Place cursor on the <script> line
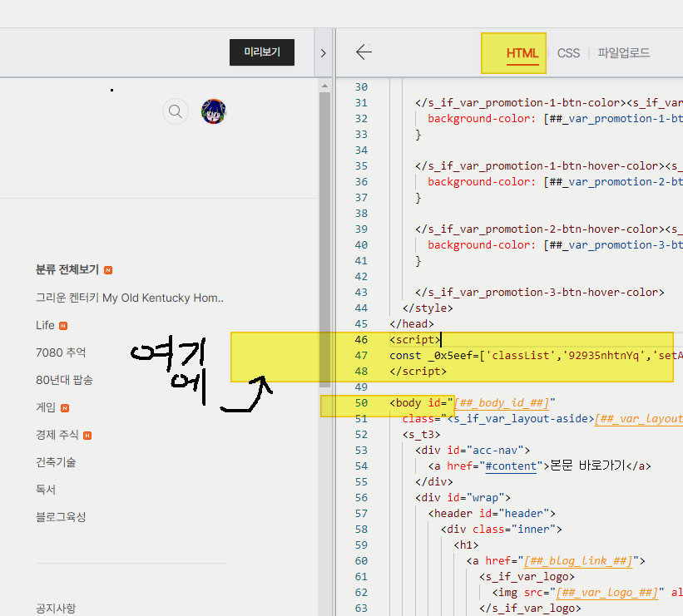 click(415, 339)
